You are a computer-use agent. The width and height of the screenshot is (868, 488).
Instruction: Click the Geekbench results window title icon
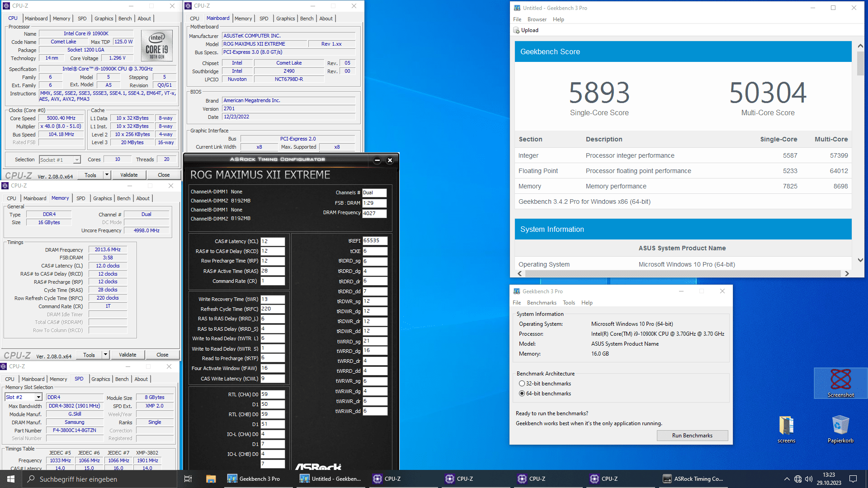(517, 8)
